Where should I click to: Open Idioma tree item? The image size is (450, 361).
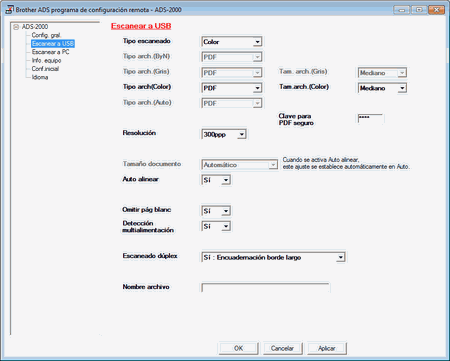(40, 77)
